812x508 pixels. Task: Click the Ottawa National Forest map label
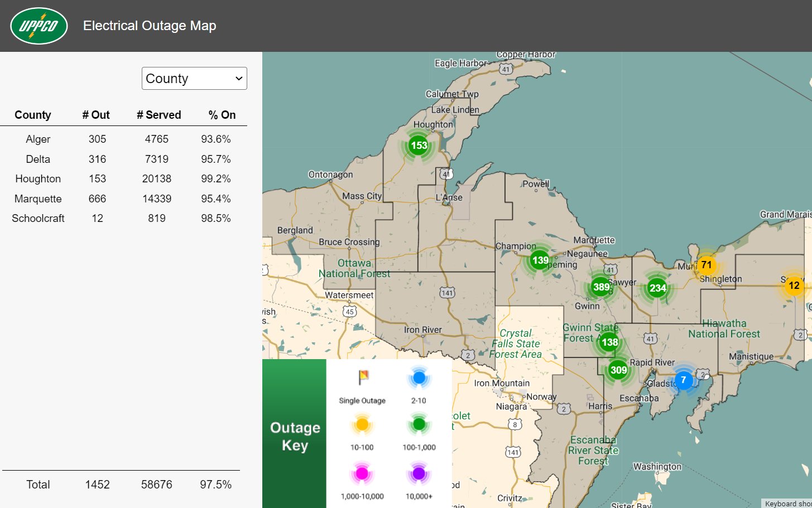point(354,268)
